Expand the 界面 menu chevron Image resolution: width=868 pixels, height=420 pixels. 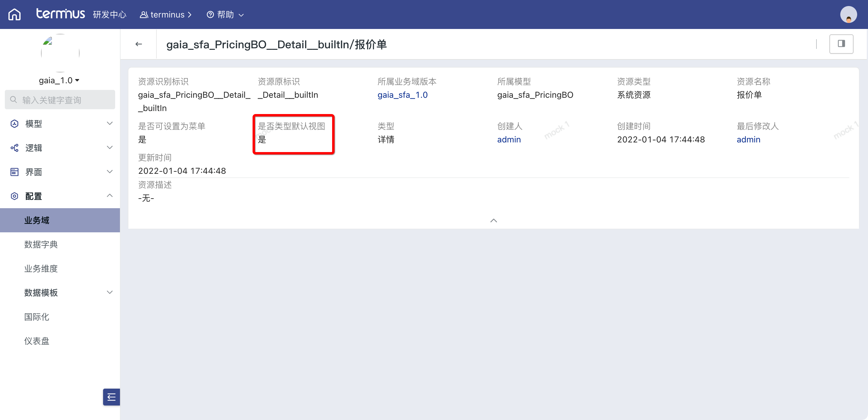pos(109,172)
